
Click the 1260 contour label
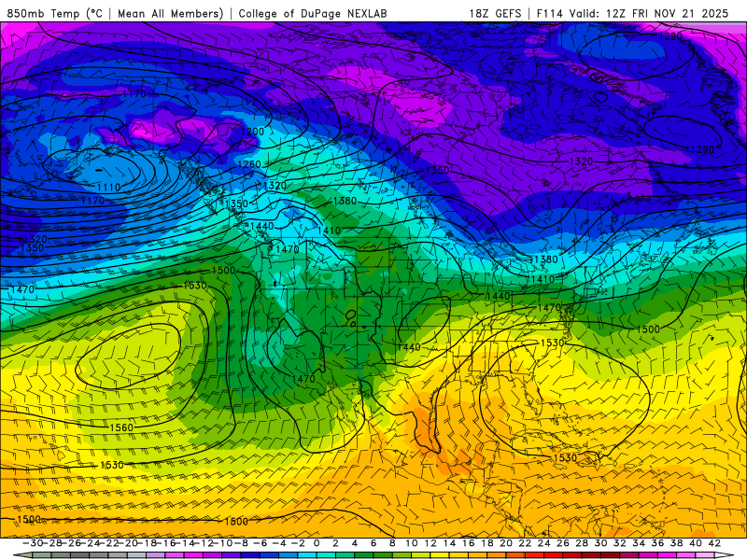(x=249, y=164)
